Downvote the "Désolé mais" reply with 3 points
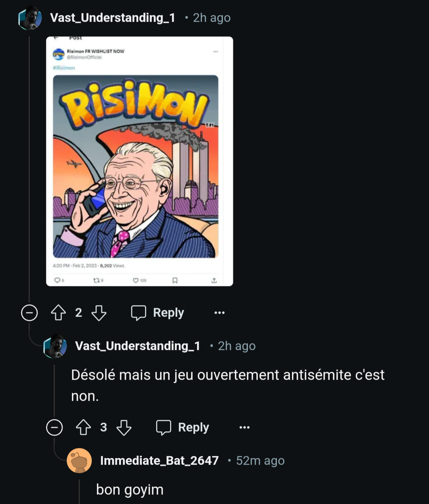This screenshot has height=504, width=429. click(x=124, y=428)
